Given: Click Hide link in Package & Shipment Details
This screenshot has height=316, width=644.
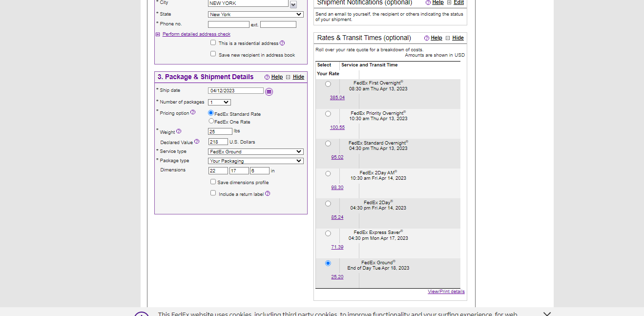Looking at the screenshot, I should pyautogui.click(x=298, y=77).
